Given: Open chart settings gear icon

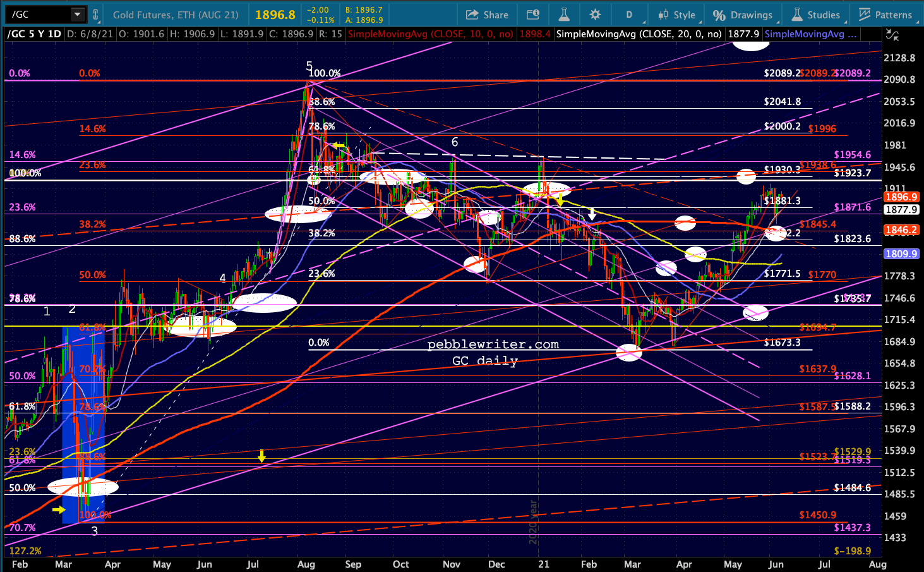Looking at the screenshot, I should [x=595, y=15].
